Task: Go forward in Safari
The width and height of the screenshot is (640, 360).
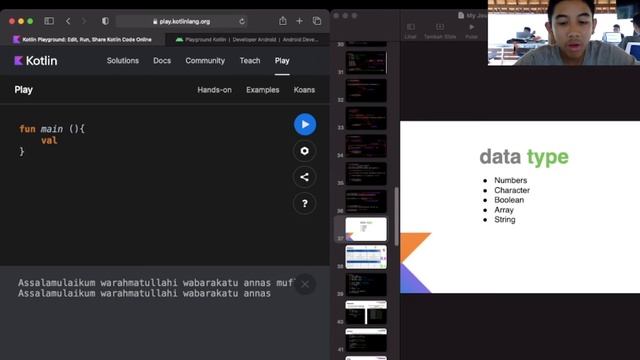Action: click(x=84, y=21)
